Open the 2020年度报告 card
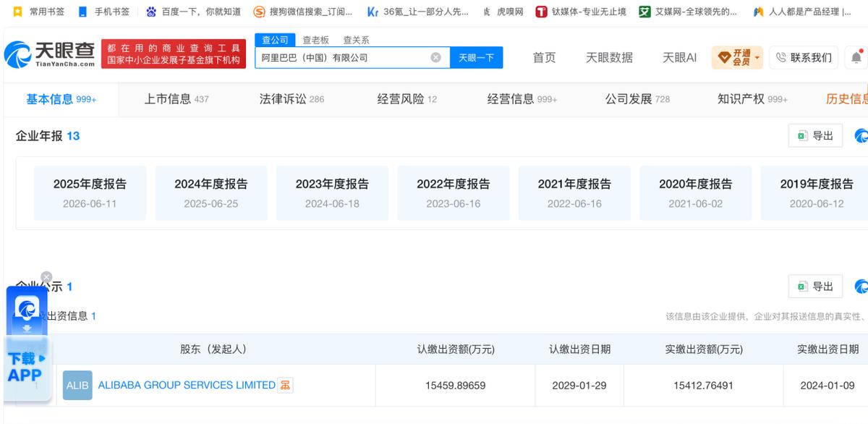Screen dimensions: 868x424 tap(696, 193)
